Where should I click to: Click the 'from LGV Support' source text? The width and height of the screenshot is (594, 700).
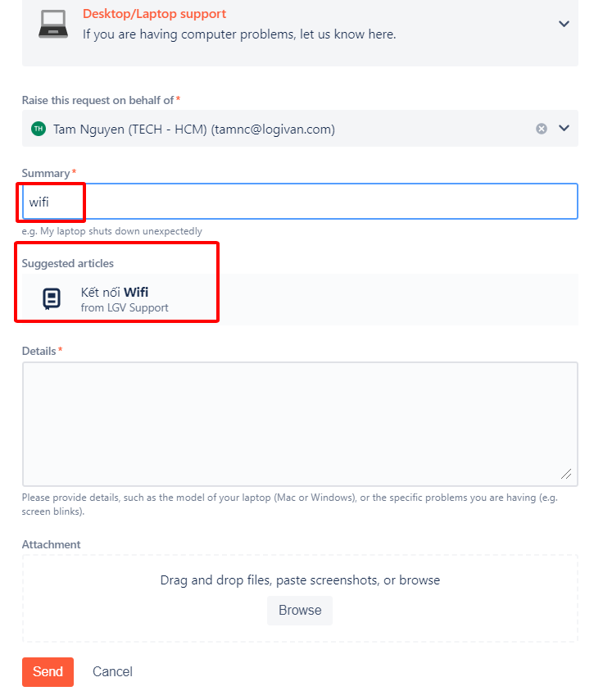(125, 308)
